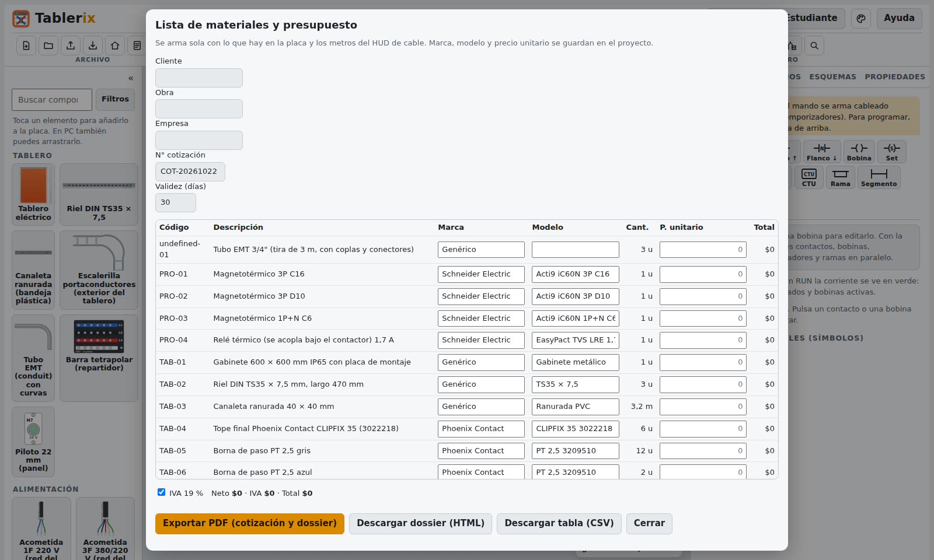Click the empty Modelo field for Tubo EMT
The image size is (934, 560).
(576, 250)
